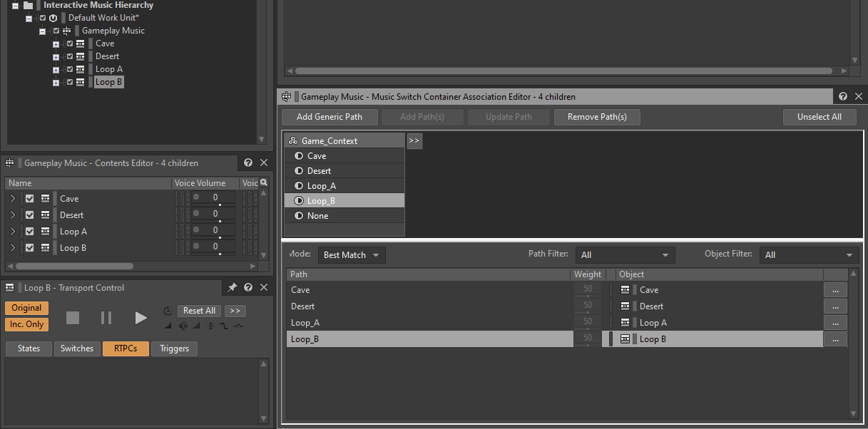Click the Unselect All button
The image size is (868, 429).
tap(820, 117)
